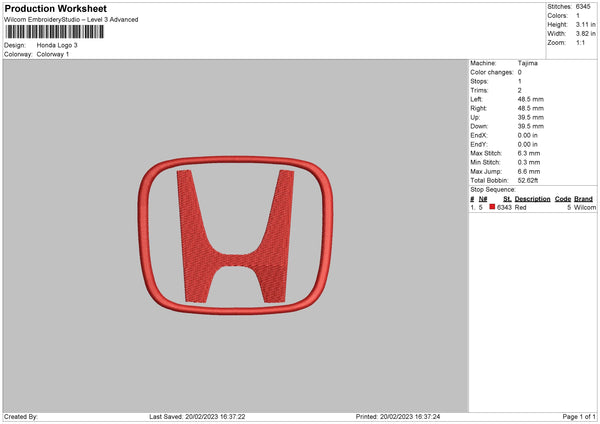Click the 'Brand' column header
The image size is (600, 424).
[583, 199]
